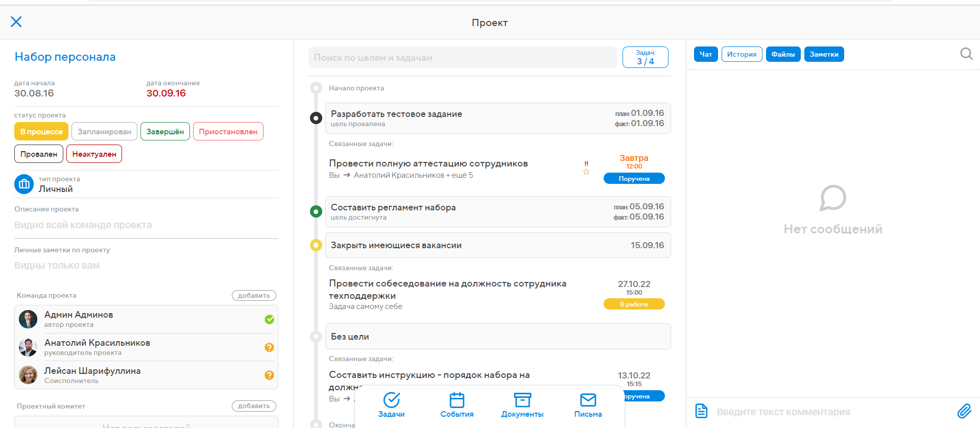The width and height of the screenshot is (980, 428).
Task: Click the project title Набор персонала
Action: pyautogui.click(x=65, y=57)
